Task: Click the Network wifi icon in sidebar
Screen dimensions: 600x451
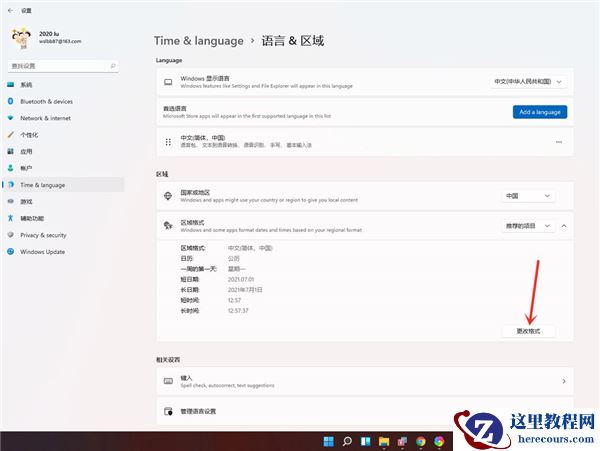Action: pos(10,118)
